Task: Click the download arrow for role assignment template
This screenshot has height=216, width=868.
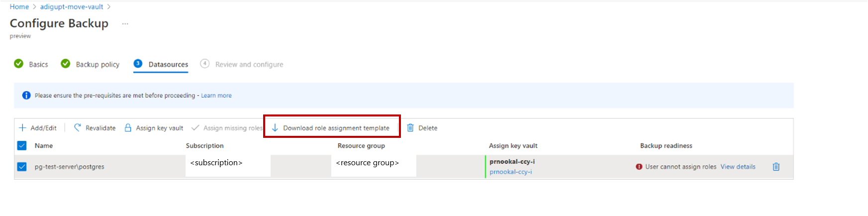Action: (x=275, y=127)
